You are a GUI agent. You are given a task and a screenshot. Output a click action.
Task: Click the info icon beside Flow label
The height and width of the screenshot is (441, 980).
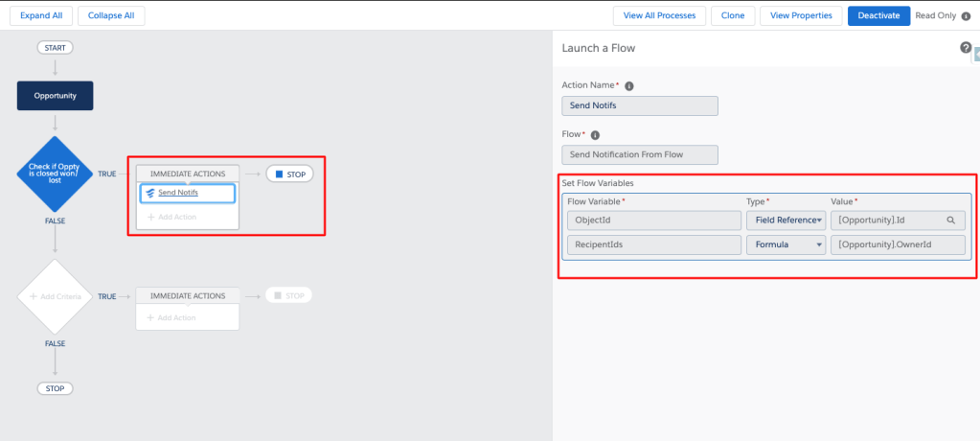(594, 135)
